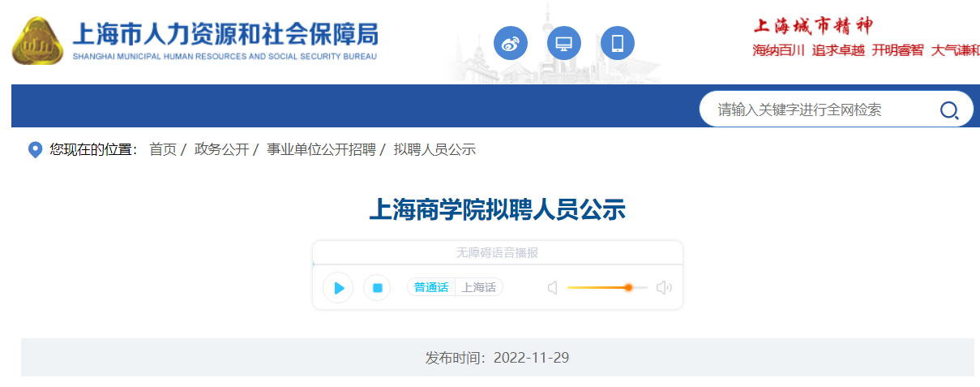Click the 您现在的位置 label

(94, 149)
